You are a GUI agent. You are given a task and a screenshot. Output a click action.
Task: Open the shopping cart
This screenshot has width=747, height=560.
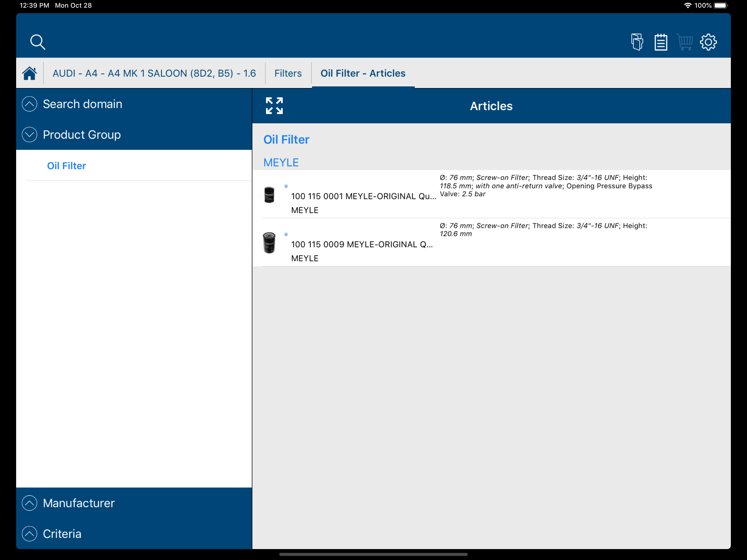pyautogui.click(x=685, y=42)
